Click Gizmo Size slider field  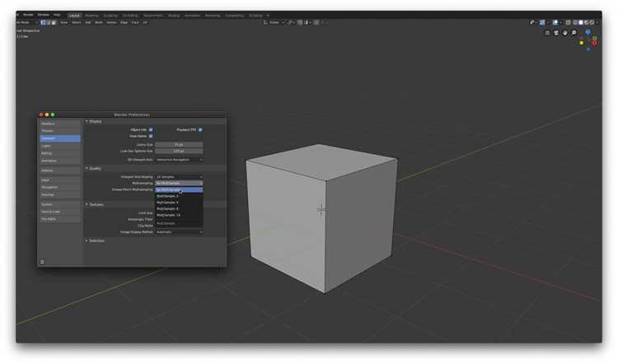(x=179, y=145)
